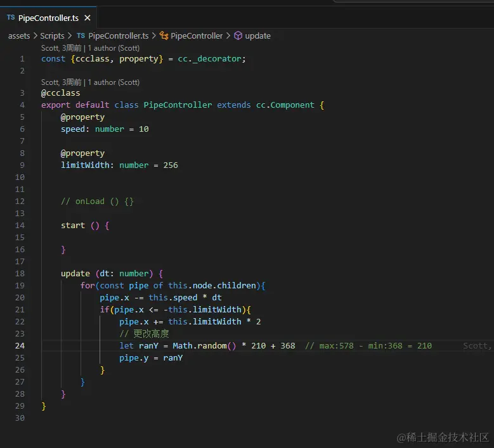Screen dimensions: 494x448
Task: Click the speed property name
Action: tap(73, 129)
